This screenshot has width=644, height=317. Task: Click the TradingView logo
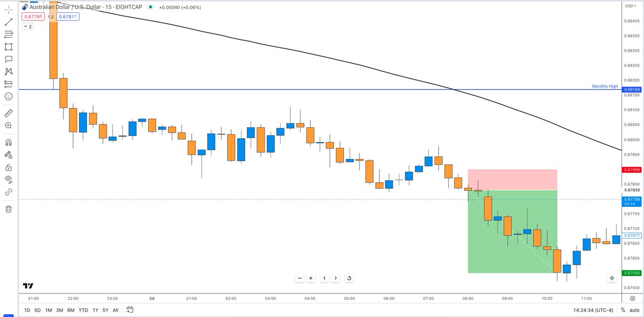pyautogui.click(x=28, y=286)
